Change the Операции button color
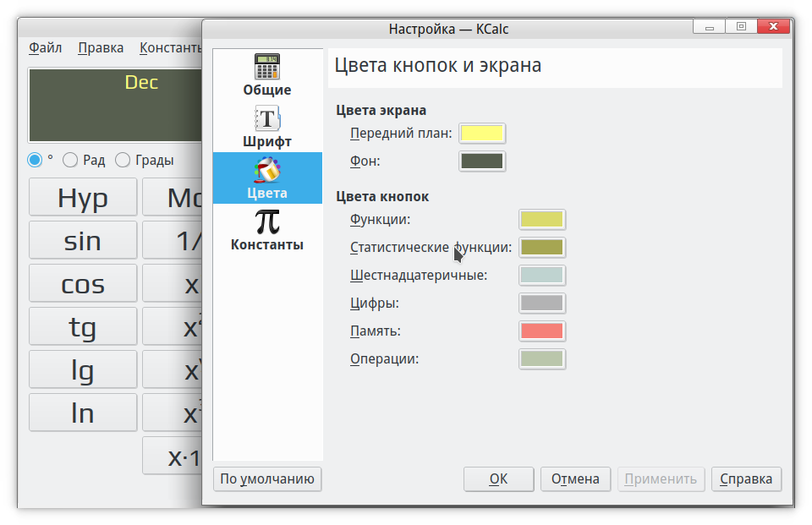 [541, 358]
